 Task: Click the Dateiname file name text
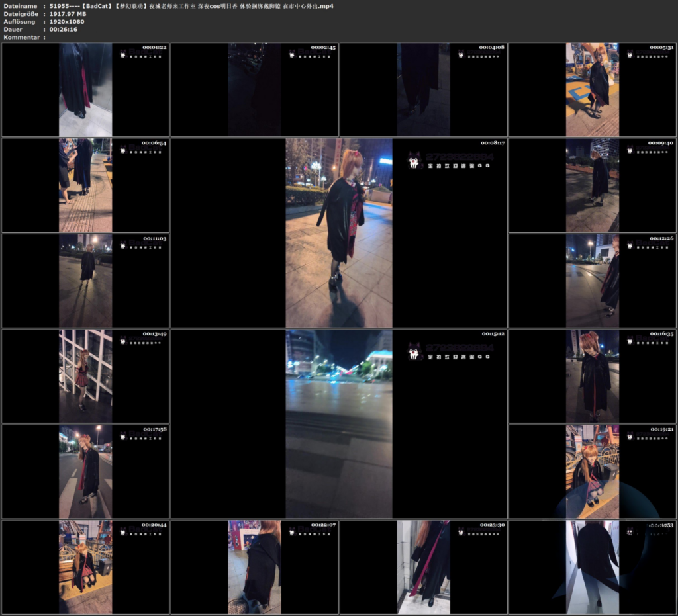click(x=191, y=6)
